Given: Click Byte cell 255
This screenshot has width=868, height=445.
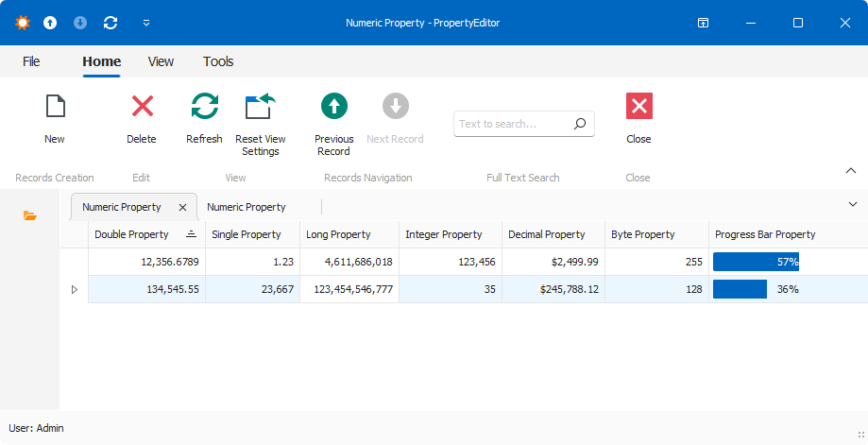Looking at the screenshot, I should 657,262.
